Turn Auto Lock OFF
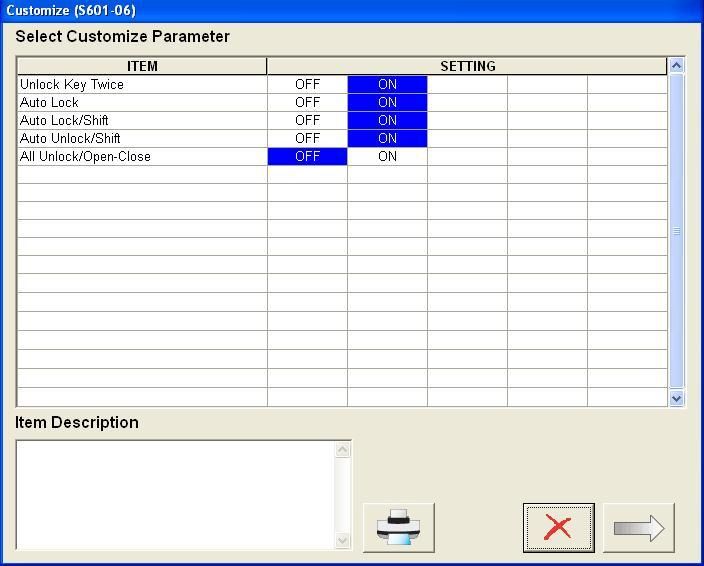The height and width of the screenshot is (566, 704). click(x=307, y=103)
